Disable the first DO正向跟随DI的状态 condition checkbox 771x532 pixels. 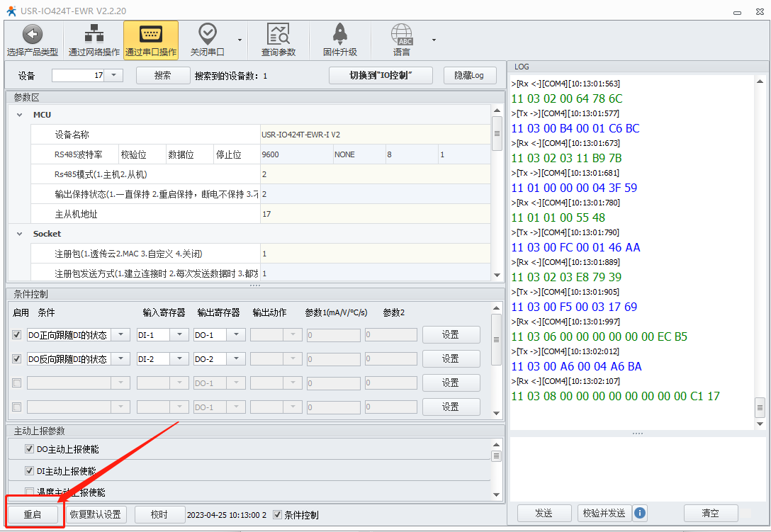tap(17, 335)
